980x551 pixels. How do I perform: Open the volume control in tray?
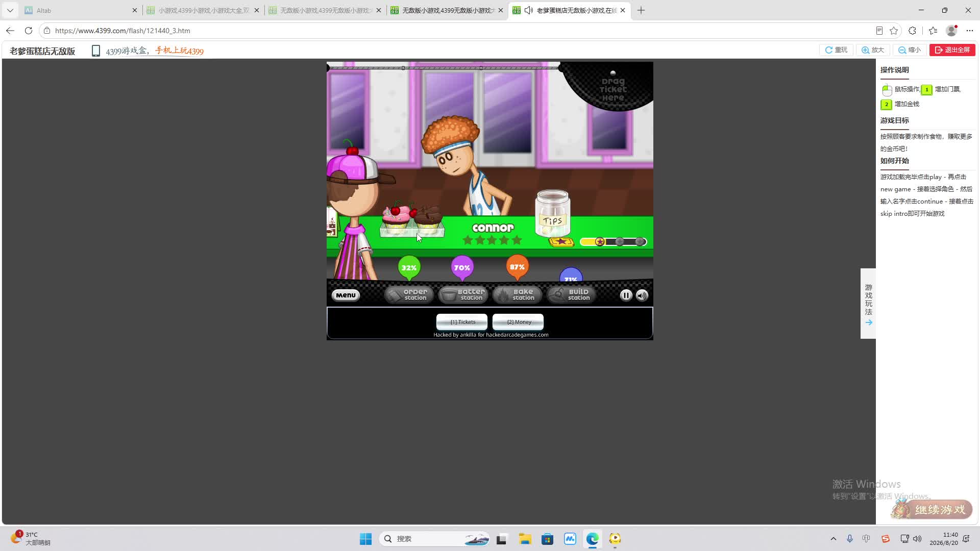(917, 539)
